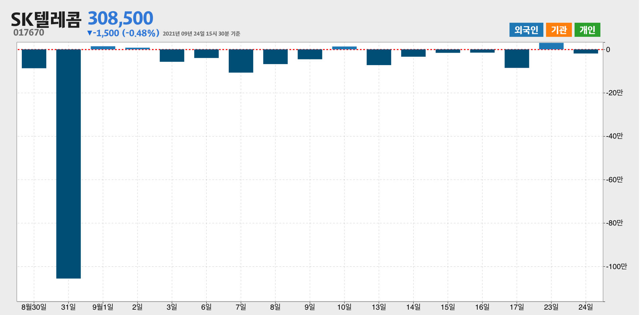644x315 pixels.
Task: Select the 개인 investor filter
Action: (x=587, y=30)
